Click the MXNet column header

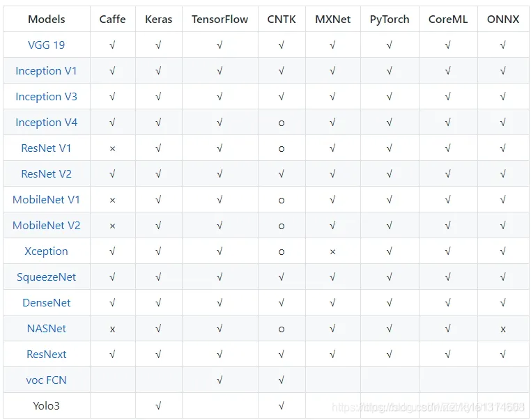333,20
